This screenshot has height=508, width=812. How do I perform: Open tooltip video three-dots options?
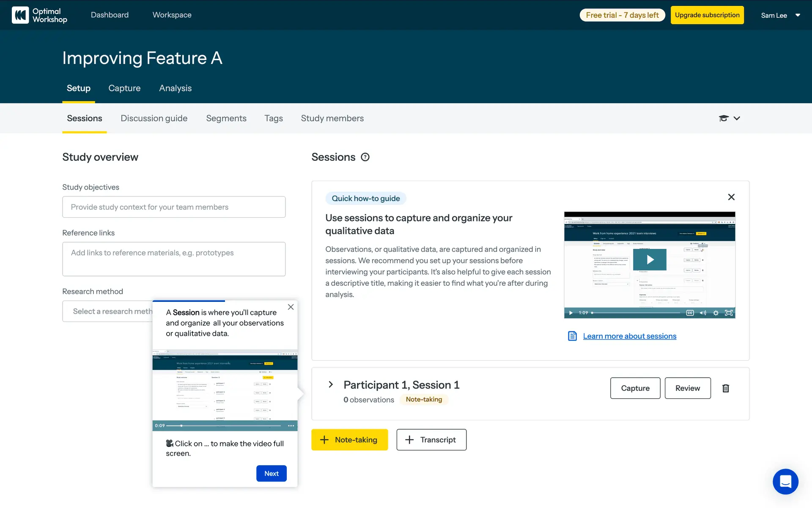pos(291,426)
